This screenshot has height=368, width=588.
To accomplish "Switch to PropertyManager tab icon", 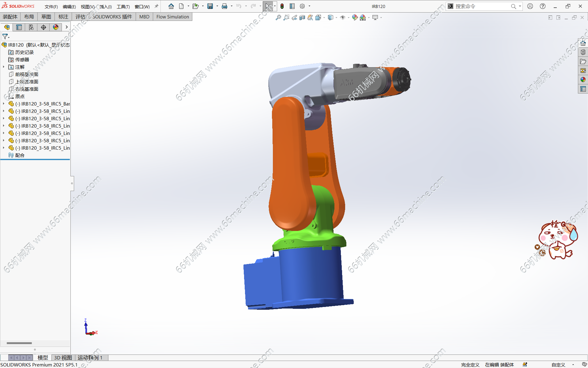I will click(19, 27).
